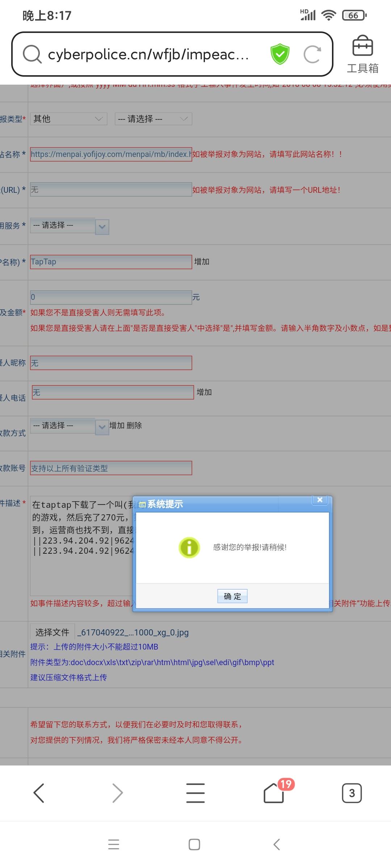Focus the amount field containing 0
The width and height of the screenshot is (391, 868).
pyautogui.click(x=111, y=297)
